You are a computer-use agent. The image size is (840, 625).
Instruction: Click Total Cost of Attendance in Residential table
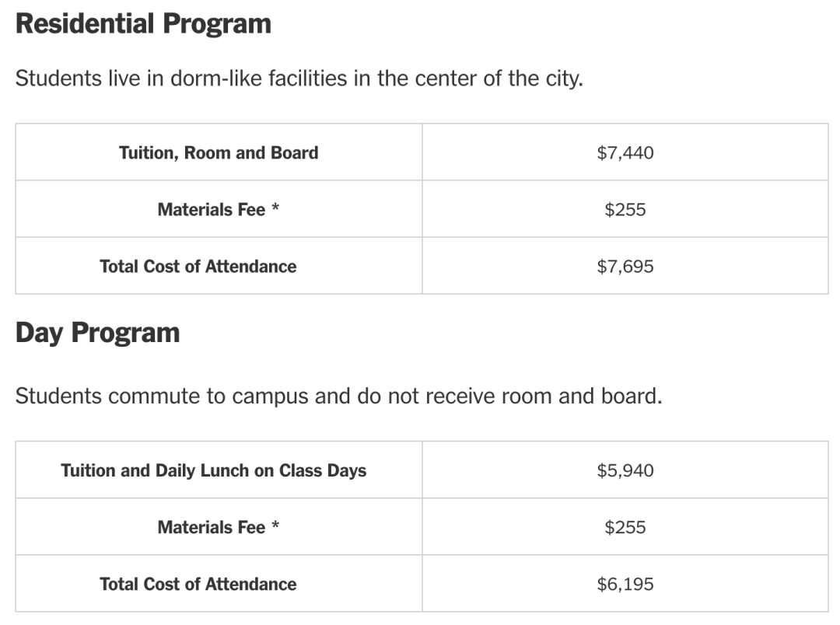pyautogui.click(x=198, y=266)
